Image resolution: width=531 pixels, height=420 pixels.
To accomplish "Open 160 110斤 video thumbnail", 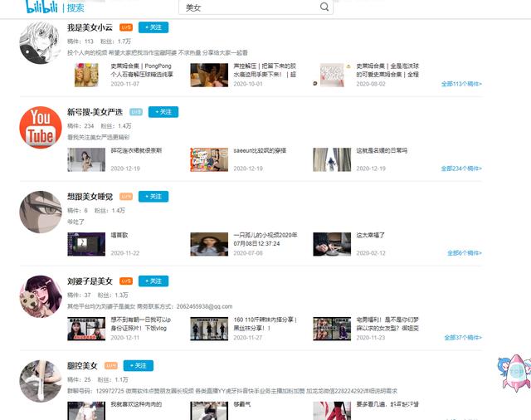I will pos(209,329).
